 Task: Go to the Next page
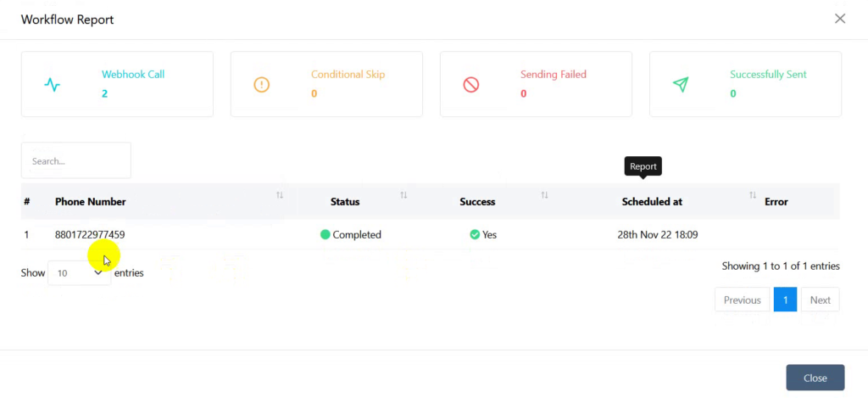point(820,300)
